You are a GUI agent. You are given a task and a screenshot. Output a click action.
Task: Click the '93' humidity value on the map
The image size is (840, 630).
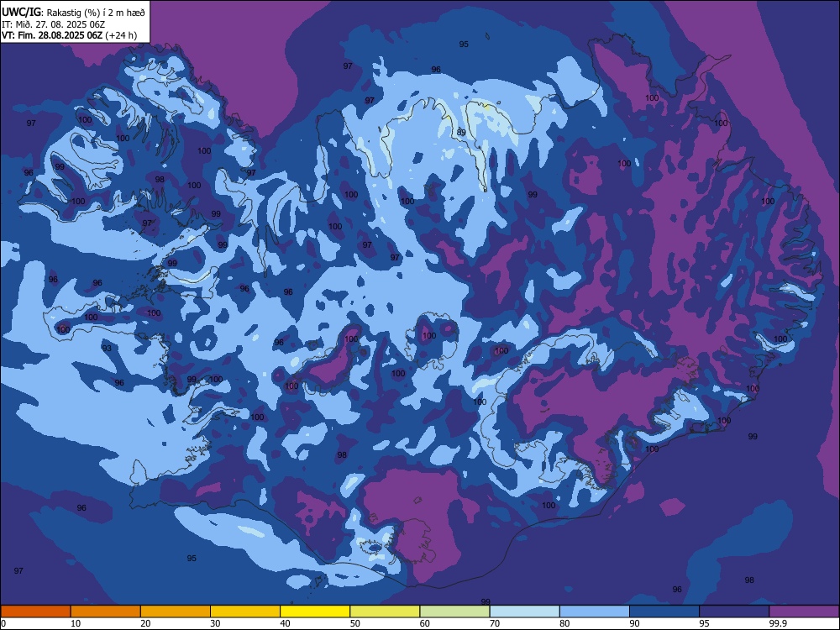coord(107,349)
